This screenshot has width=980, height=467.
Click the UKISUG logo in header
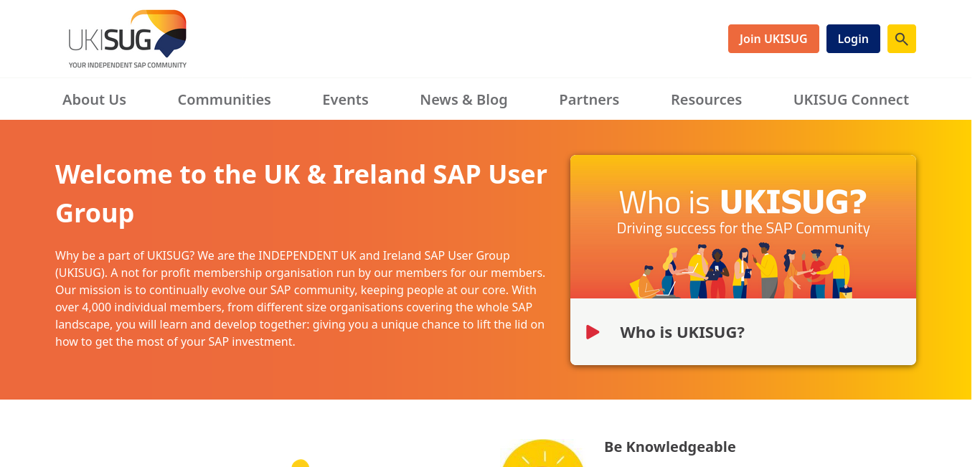[128, 39]
